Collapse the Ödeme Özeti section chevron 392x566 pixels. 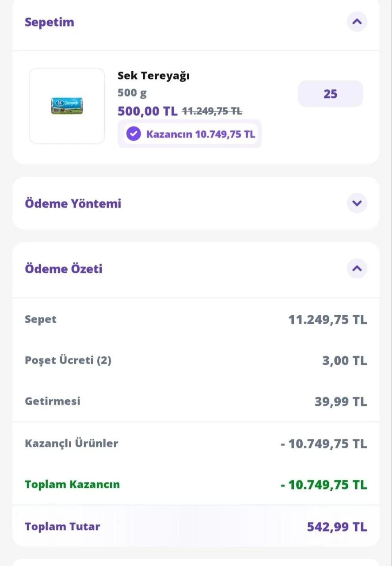357,268
